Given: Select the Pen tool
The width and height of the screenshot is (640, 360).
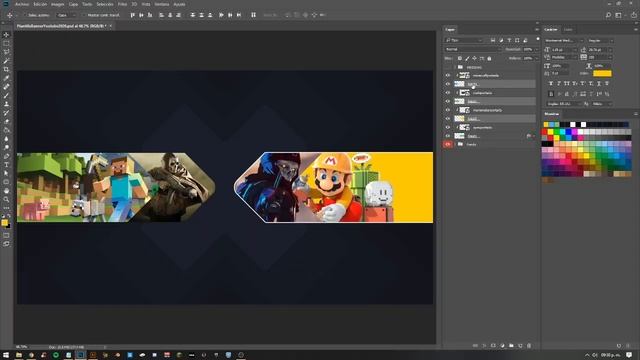Looking at the screenshot, I should point(6,156).
